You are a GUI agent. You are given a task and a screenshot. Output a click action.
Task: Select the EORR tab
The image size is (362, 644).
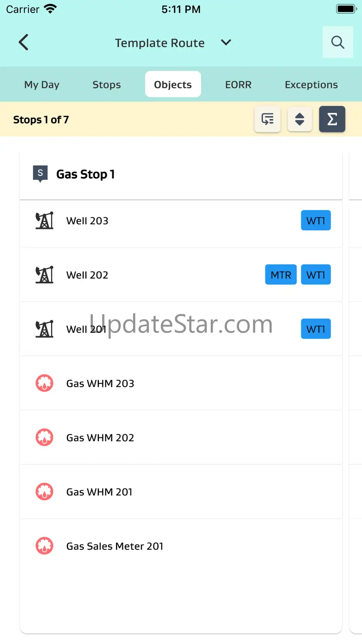click(238, 85)
